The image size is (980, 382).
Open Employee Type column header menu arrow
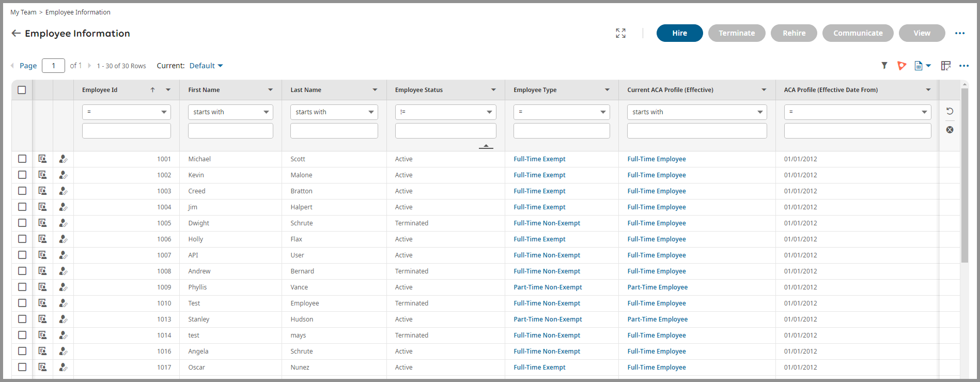pos(607,90)
